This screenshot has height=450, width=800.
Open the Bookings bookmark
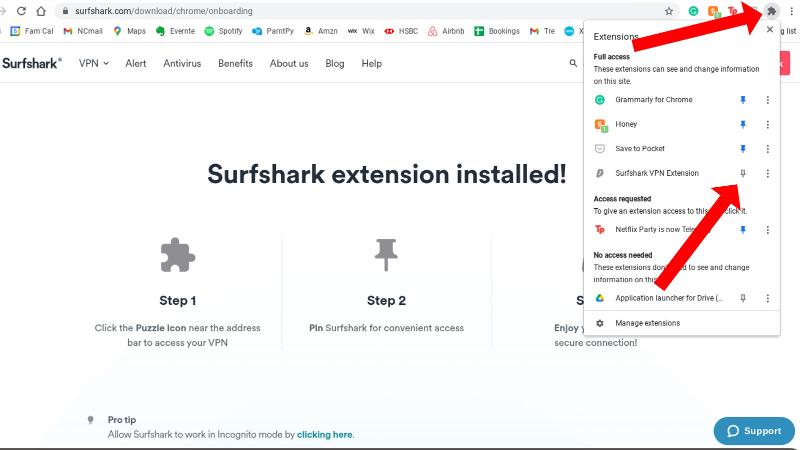(x=496, y=31)
